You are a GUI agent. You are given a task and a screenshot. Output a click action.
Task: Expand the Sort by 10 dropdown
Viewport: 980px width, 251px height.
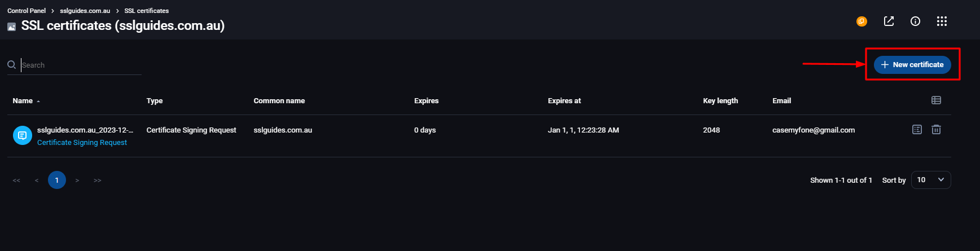point(931,180)
